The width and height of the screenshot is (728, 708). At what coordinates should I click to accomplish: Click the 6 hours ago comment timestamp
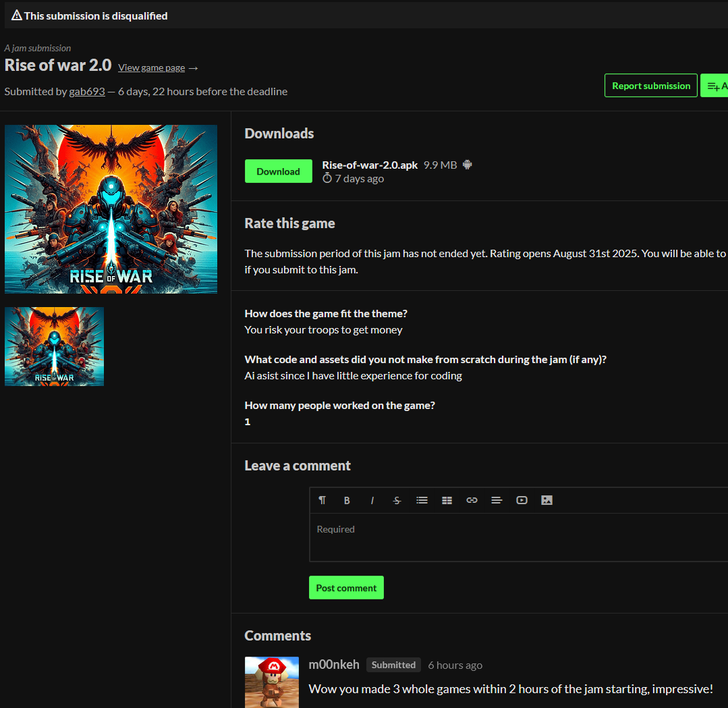tap(455, 665)
